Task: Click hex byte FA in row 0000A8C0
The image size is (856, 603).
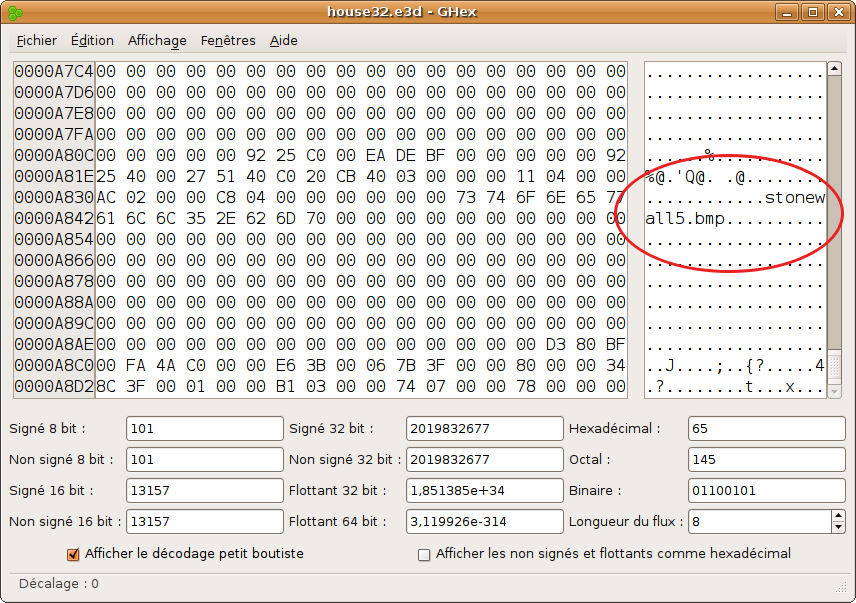Action: click(136, 366)
